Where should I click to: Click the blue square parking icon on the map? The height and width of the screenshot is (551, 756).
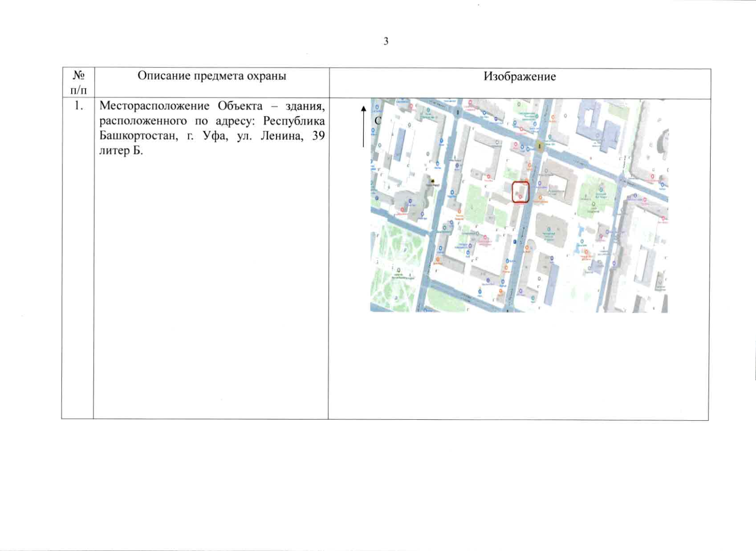tap(515, 242)
